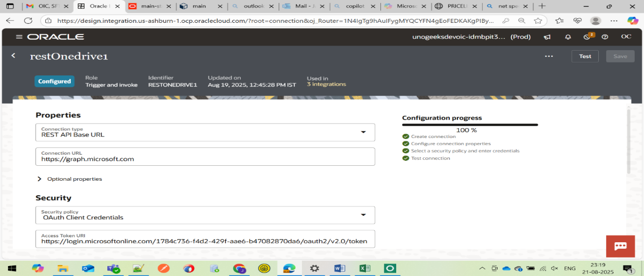Screen dimensions: 644x276
Task: Open Chrome from the taskbar
Action: [239, 268]
